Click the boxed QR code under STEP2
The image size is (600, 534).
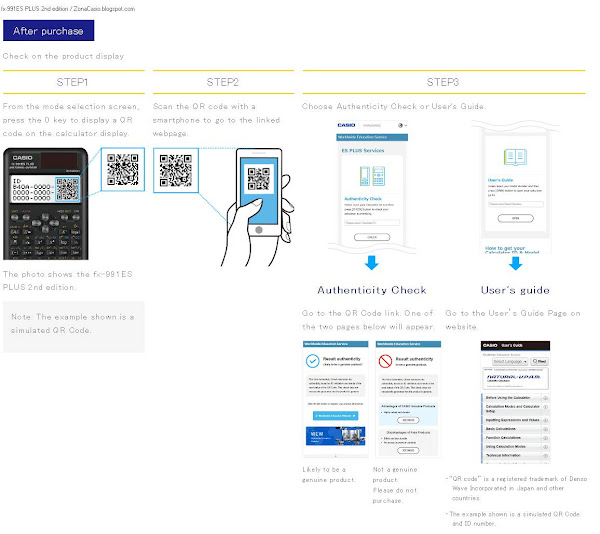coord(176,170)
